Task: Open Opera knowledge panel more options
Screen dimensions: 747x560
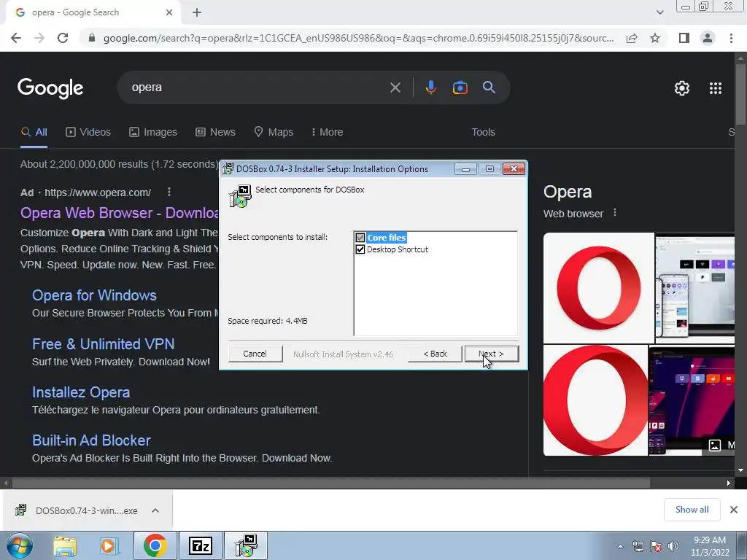Action: tap(615, 212)
